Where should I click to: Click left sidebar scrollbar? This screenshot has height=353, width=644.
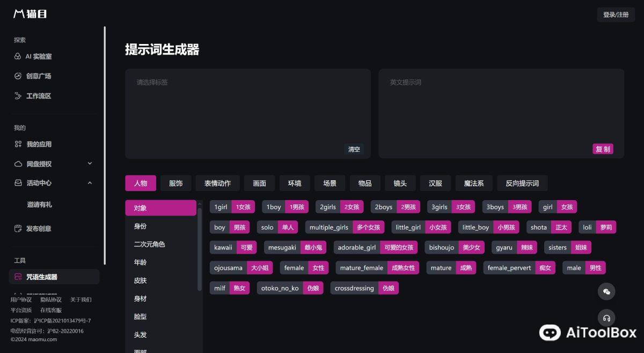coord(105,145)
